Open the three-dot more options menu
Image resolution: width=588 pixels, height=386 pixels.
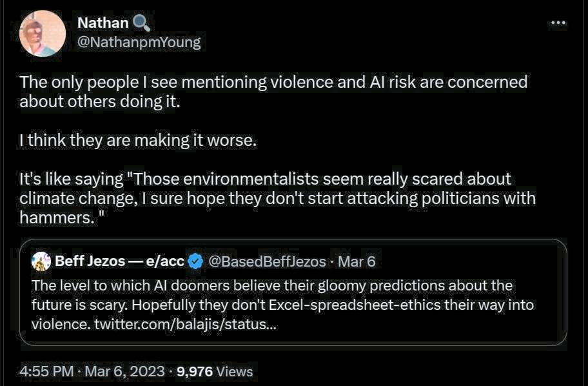click(x=556, y=24)
